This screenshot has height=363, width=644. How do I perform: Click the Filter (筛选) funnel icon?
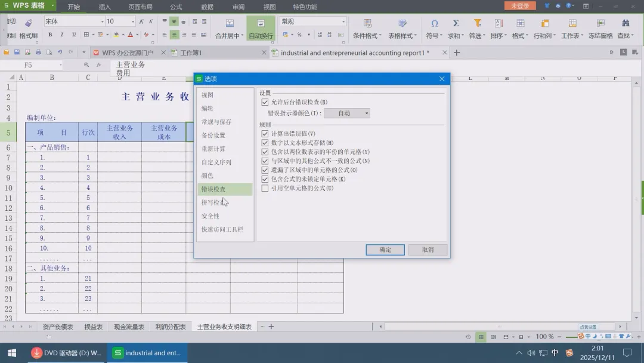click(477, 24)
